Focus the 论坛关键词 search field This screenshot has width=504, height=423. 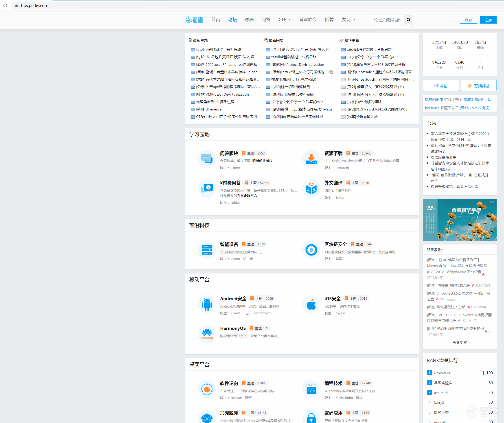coord(387,20)
